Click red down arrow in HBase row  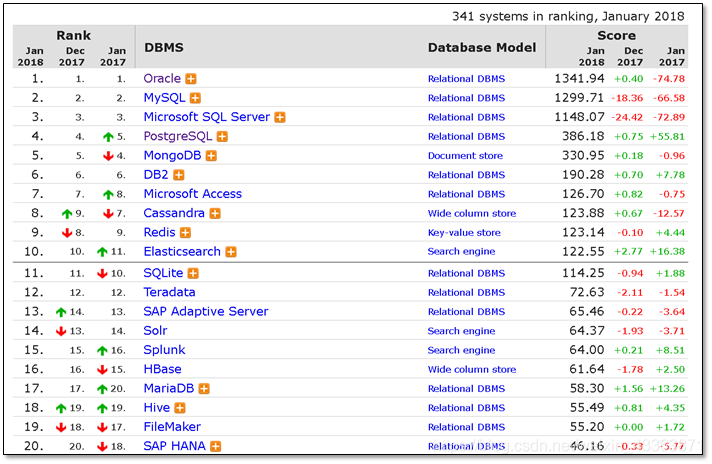(x=102, y=370)
